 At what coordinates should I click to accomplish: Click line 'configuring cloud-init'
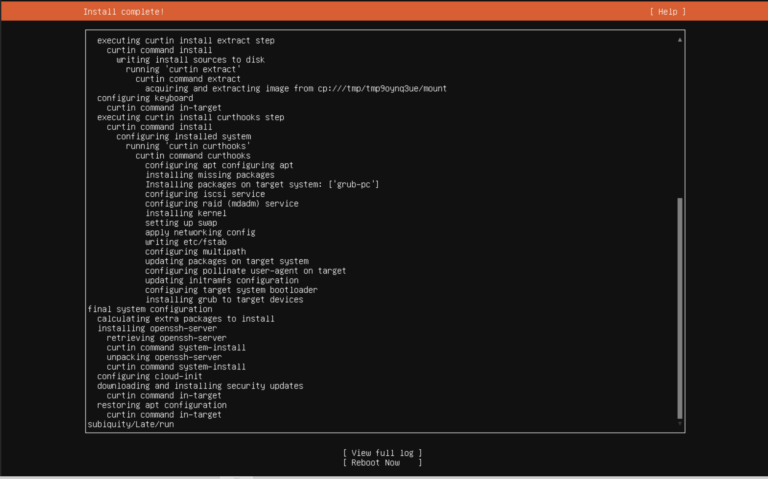(150, 377)
